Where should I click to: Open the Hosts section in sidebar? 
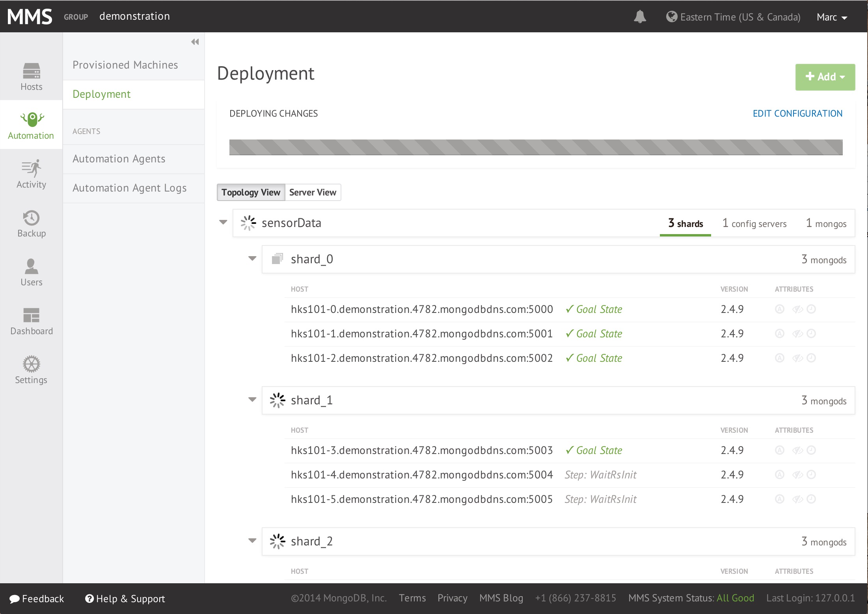pos(31,77)
